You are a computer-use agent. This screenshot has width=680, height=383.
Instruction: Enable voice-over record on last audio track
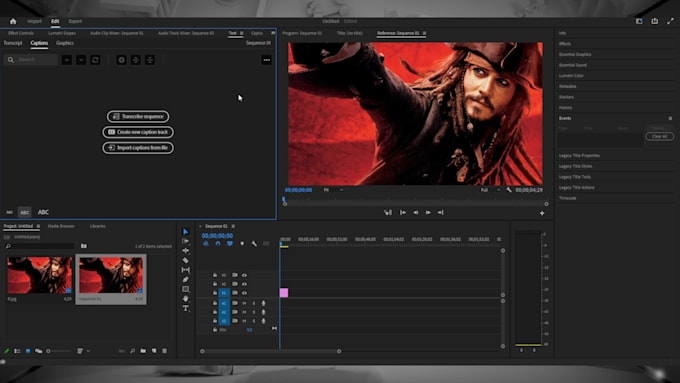coord(263,321)
